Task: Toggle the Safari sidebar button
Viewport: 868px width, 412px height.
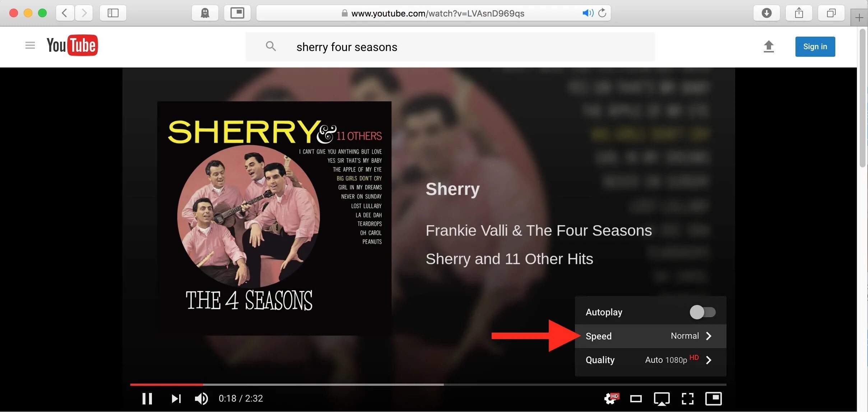Action: (113, 13)
